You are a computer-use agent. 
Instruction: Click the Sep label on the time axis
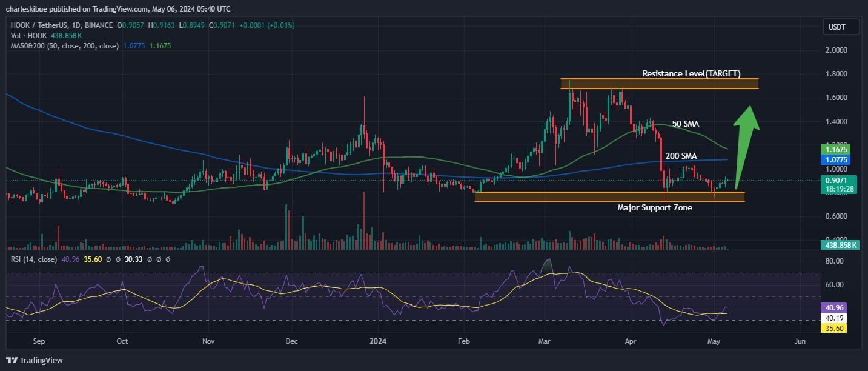click(x=39, y=341)
